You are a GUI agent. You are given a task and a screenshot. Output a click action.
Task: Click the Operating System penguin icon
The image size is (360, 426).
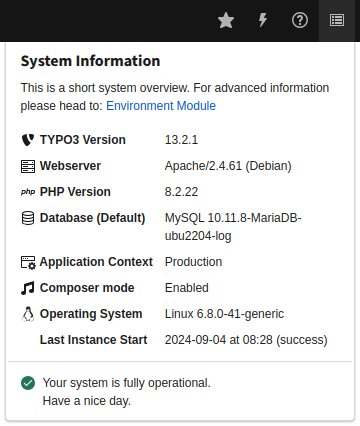pos(28,314)
